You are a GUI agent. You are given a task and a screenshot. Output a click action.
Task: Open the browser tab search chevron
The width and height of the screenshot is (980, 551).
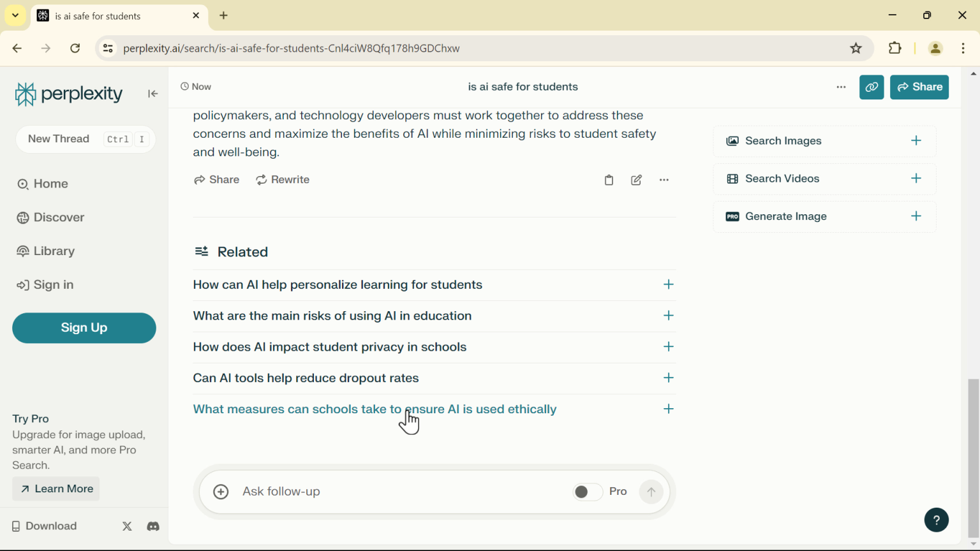15,15
